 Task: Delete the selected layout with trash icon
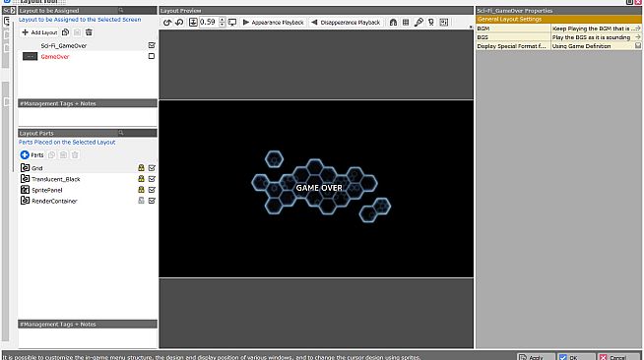click(89, 32)
